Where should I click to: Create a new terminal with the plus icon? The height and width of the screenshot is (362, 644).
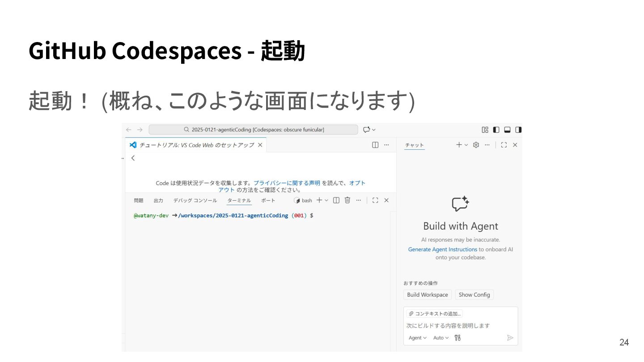click(x=319, y=200)
